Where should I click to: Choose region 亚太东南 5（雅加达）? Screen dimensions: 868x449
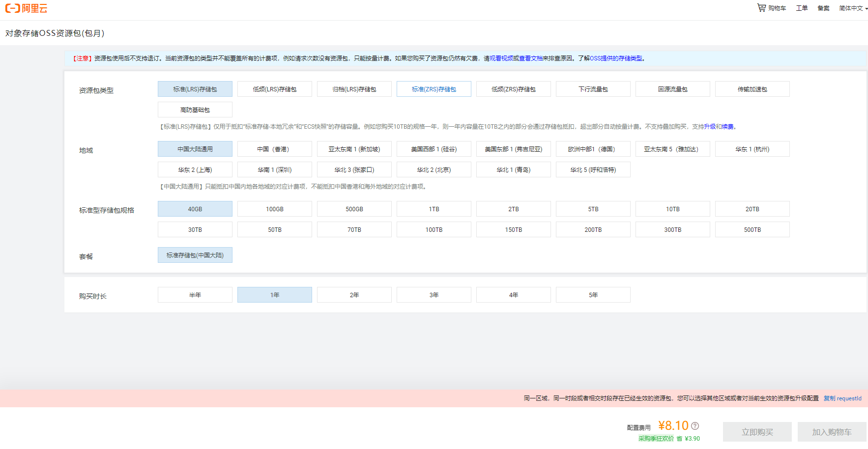point(673,149)
